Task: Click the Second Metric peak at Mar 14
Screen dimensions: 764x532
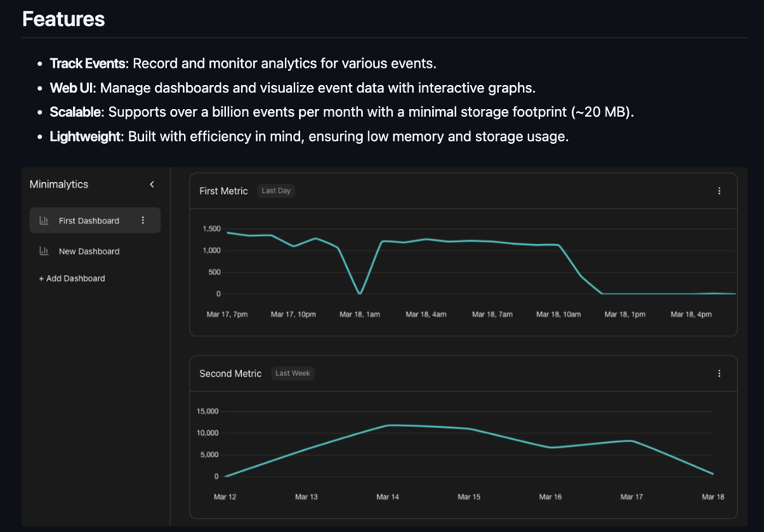Action: pos(388,425)
